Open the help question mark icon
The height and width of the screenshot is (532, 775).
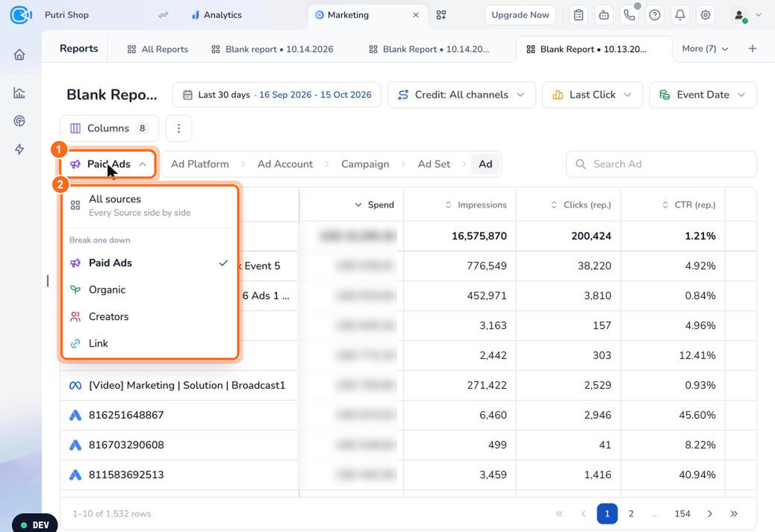[x=655, y=15]
